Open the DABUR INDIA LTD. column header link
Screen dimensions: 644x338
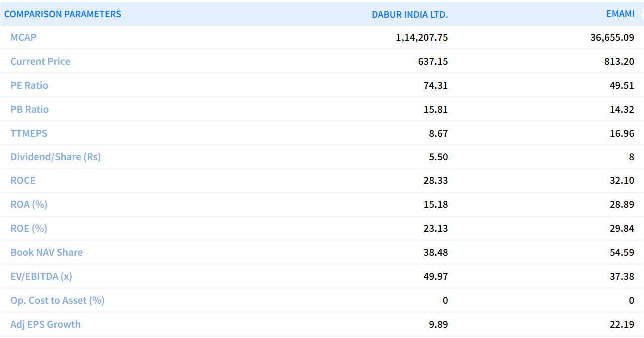[409, 14]
